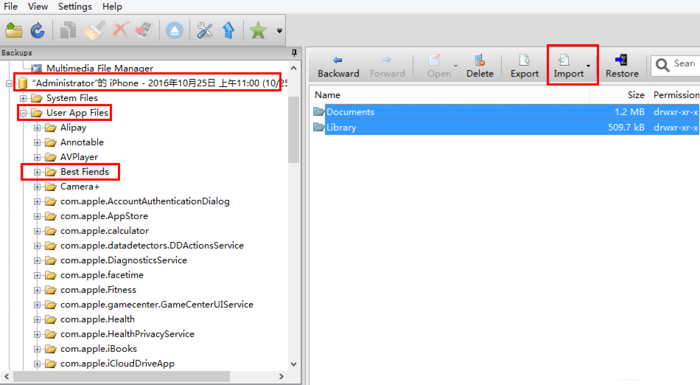Open the File menu

[10, 7]
